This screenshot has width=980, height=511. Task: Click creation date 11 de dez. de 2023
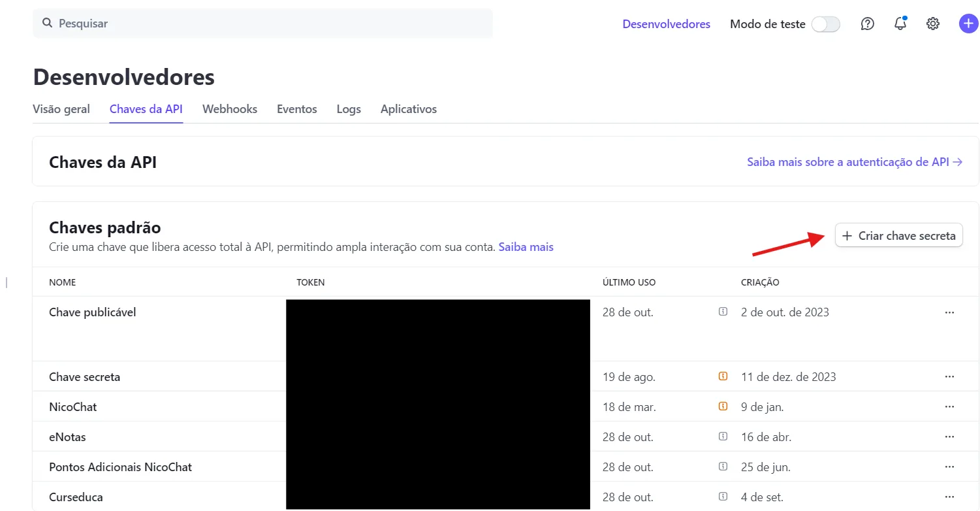pos(789,377)
